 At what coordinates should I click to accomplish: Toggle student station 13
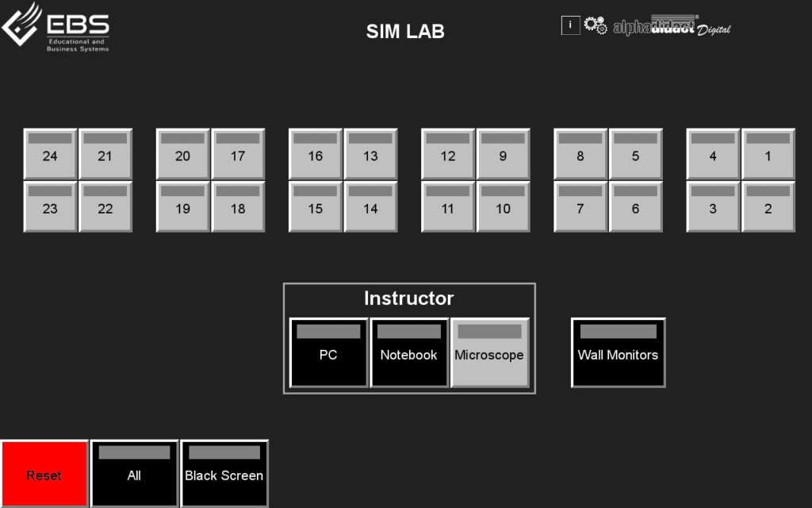click(371, 154)
